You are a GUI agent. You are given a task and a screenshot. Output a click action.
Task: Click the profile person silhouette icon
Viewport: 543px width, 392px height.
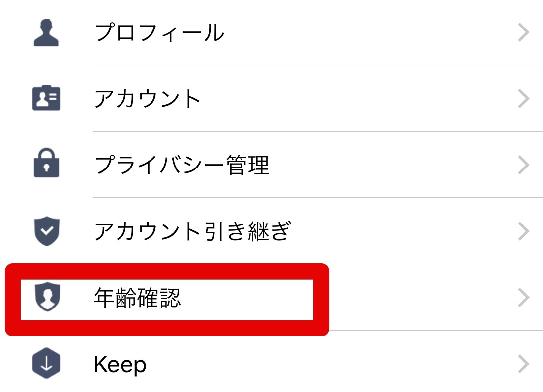coord(46,33)
